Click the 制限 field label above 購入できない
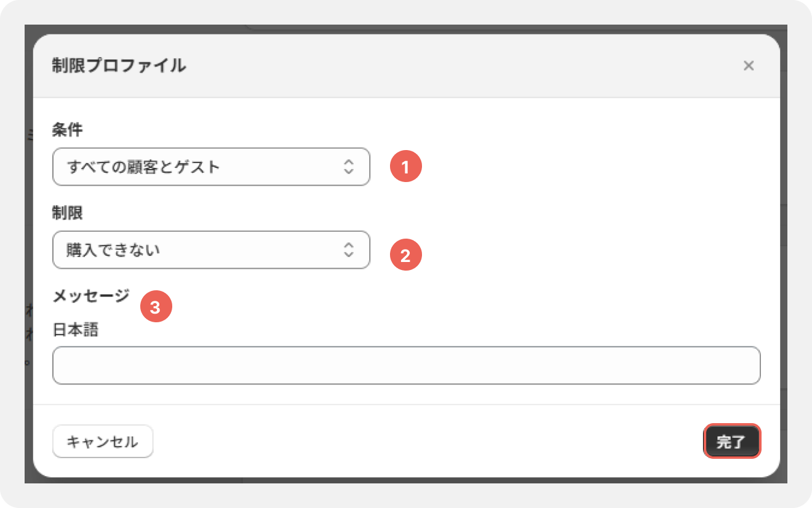This screenshot has height=508, width=812. (68, 213)
